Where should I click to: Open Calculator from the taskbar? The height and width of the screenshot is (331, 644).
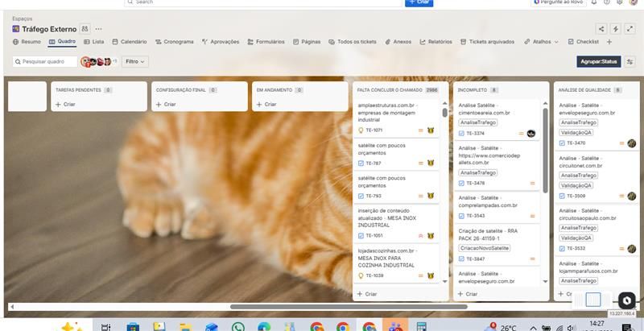[x=421, y=327]
